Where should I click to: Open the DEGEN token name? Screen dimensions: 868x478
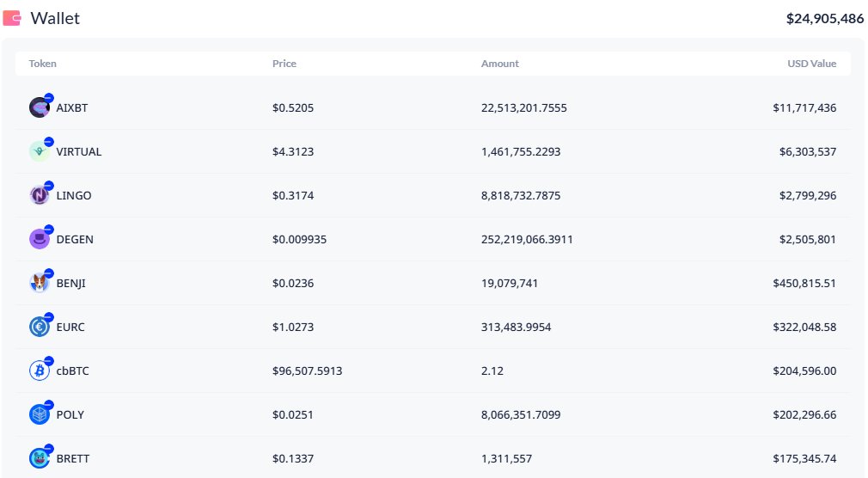click(75, 239)
